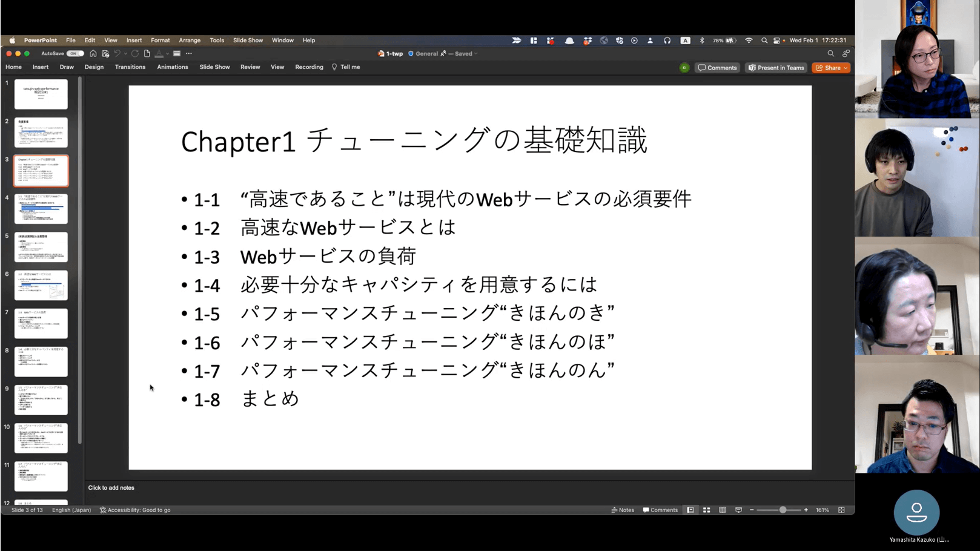Select slide 4 thumbnail

point(41,209)
